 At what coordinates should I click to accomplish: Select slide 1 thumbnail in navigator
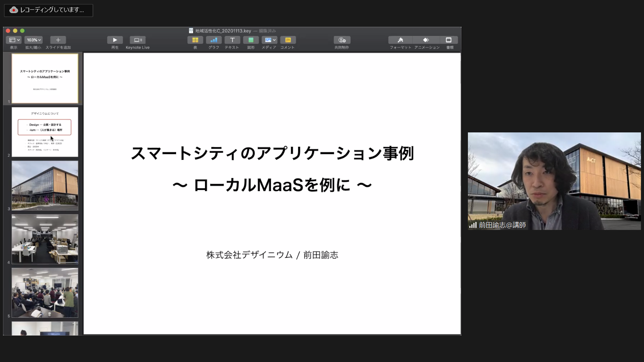(x=45, y=78)
